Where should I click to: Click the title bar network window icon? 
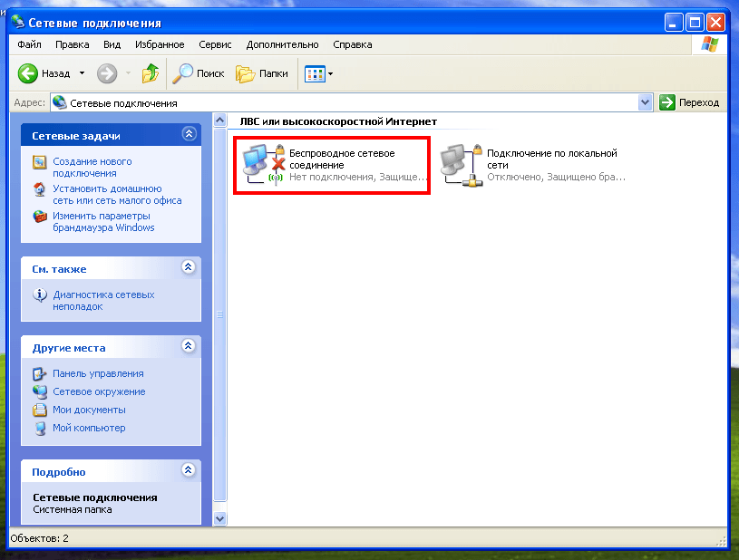(x=18, y=22)
